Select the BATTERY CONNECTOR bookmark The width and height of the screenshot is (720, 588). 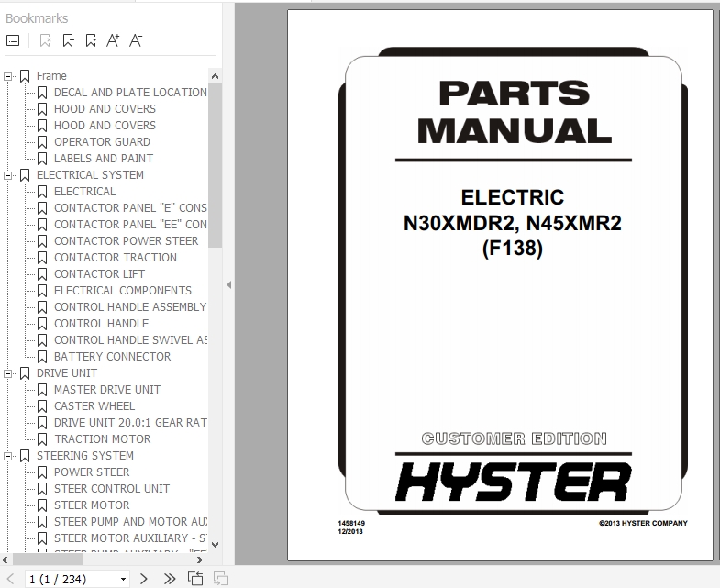[x=112, y=357]
